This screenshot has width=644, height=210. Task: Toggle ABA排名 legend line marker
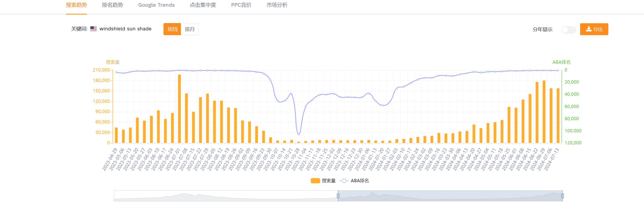click(344, 181)
